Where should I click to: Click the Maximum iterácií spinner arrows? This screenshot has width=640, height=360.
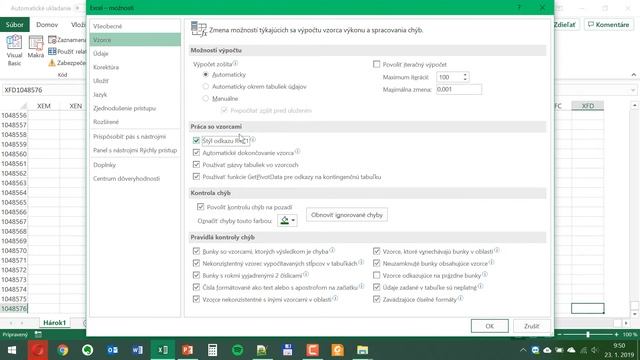pos(465,77)
